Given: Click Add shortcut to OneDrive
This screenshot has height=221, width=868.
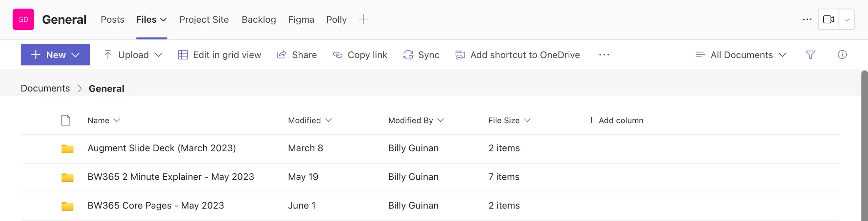Looking at the screenshot, I should point(517,55).
